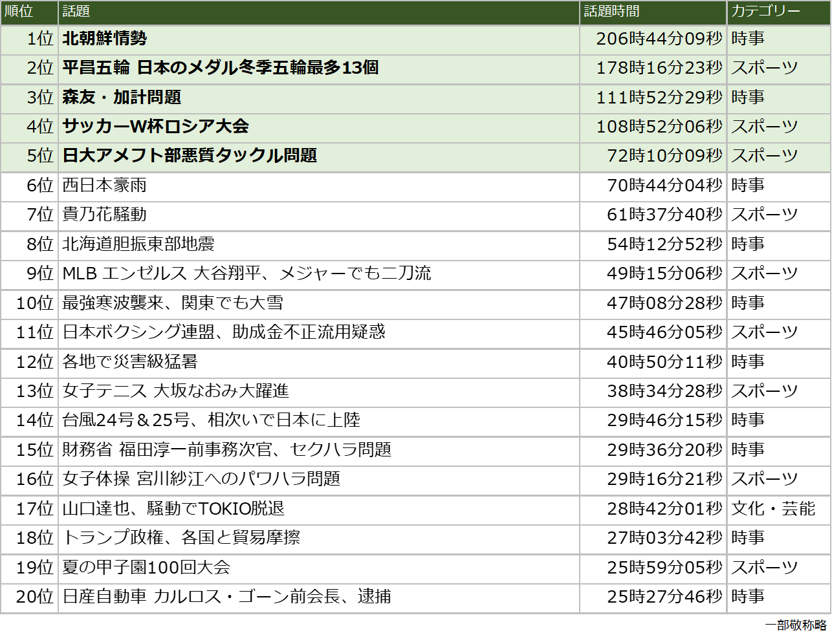The width and height of the screenshot is (832, 644).
Task: Click the カルロス・ゴーン arrest topic
Action: pyautogui.click(x=226, y=597)
